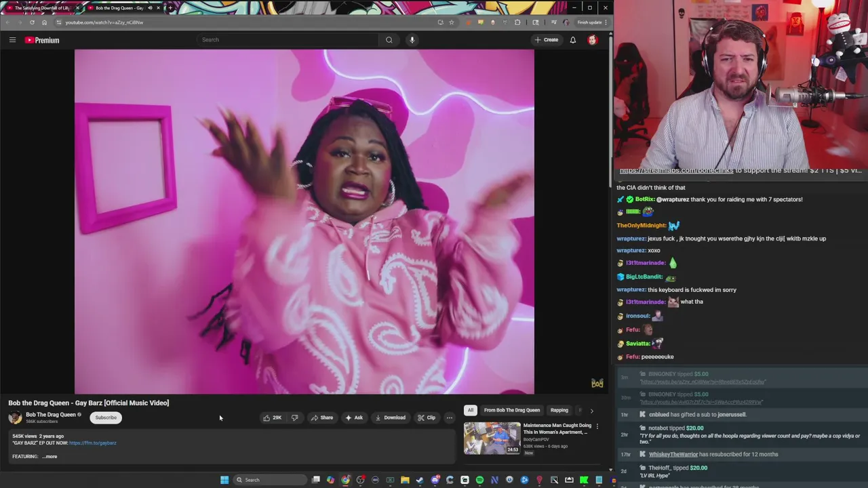
Task: Click the YouTube Premium logo
Action: coord(42,40)
